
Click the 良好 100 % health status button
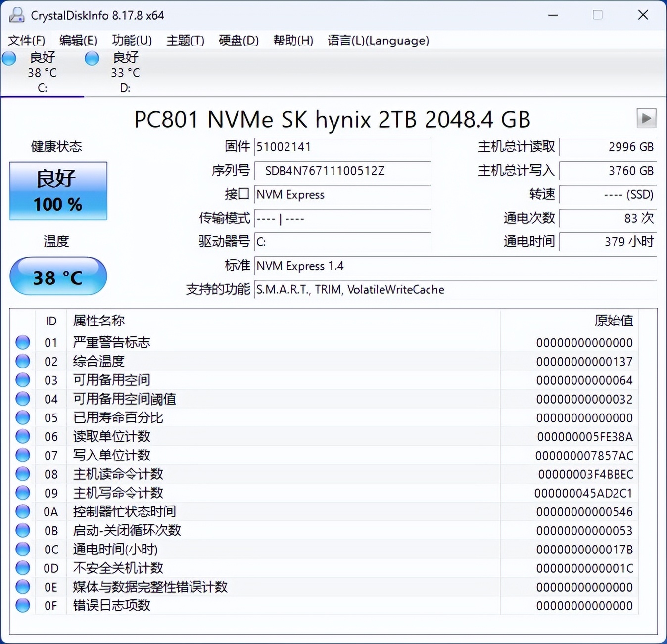[58, 191]
